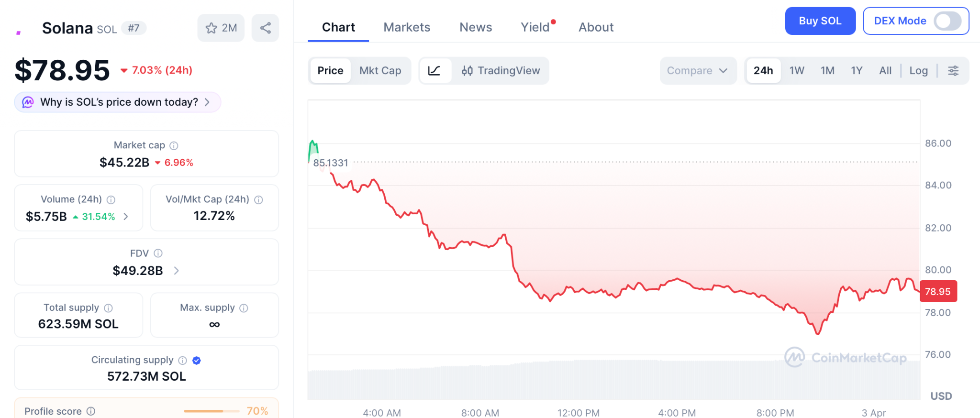Click the Buy SOL button
The height and width of the screenshot is (418, 980).
coord(820,21)
